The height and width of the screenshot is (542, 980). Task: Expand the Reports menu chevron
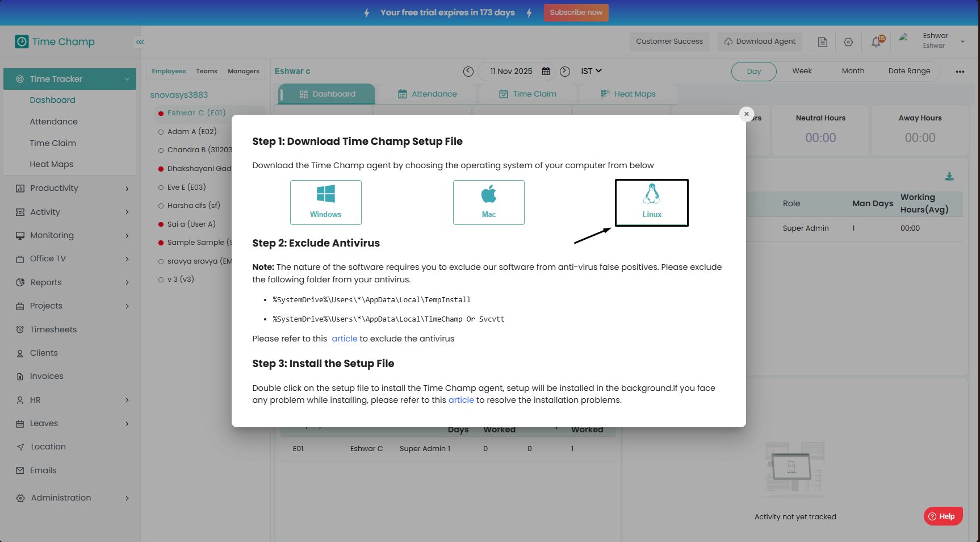point(127,282)
